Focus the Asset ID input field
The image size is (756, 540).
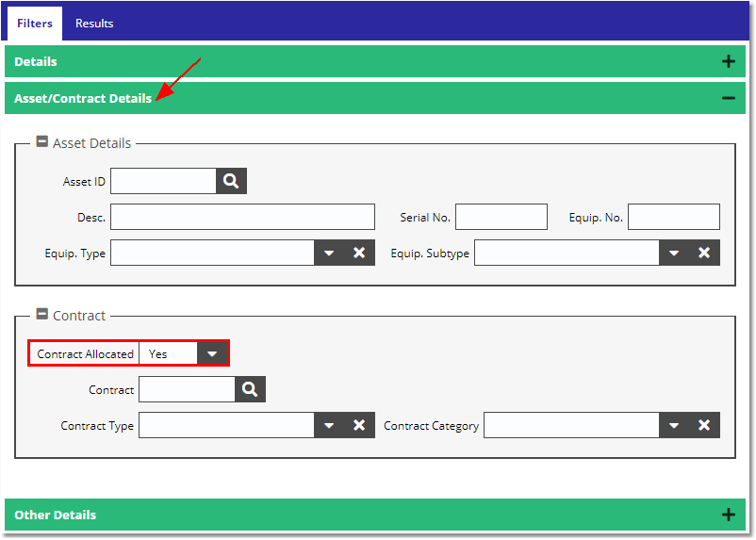coord(163,181)
